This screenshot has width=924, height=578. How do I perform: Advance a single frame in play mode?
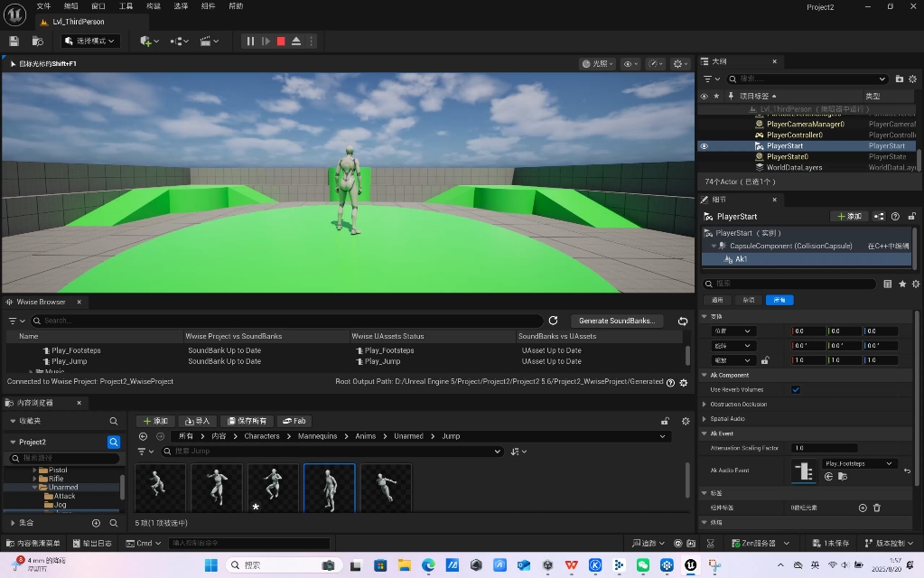click(266, 42)
